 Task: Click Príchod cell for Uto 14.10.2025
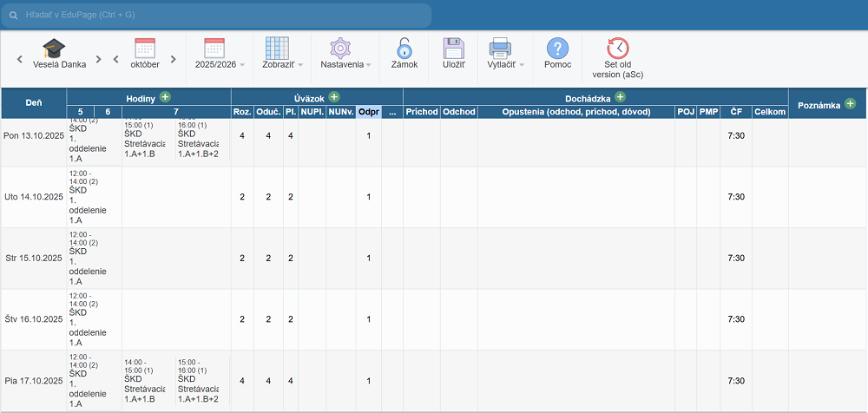(422, 197)
